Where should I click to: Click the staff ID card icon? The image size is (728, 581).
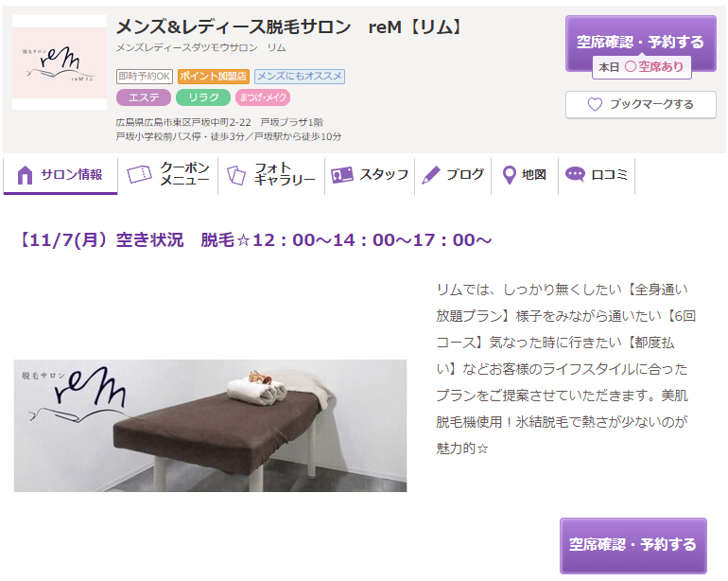click(341, 175)
